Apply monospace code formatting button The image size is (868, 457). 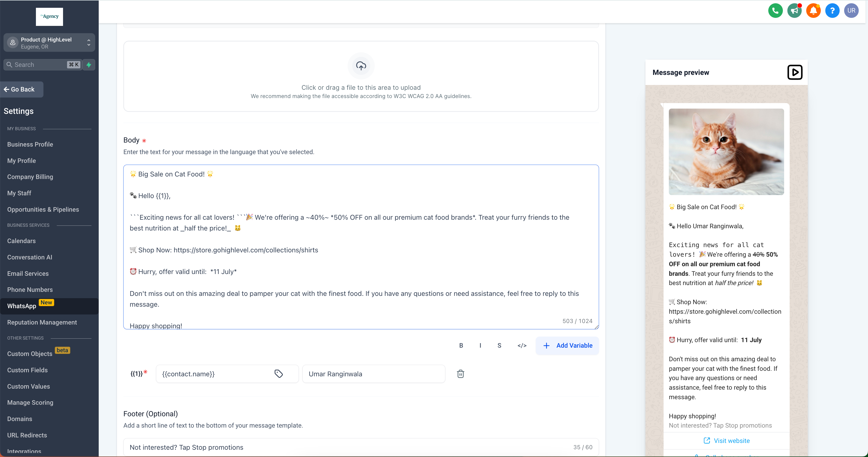tap(522, 345)
